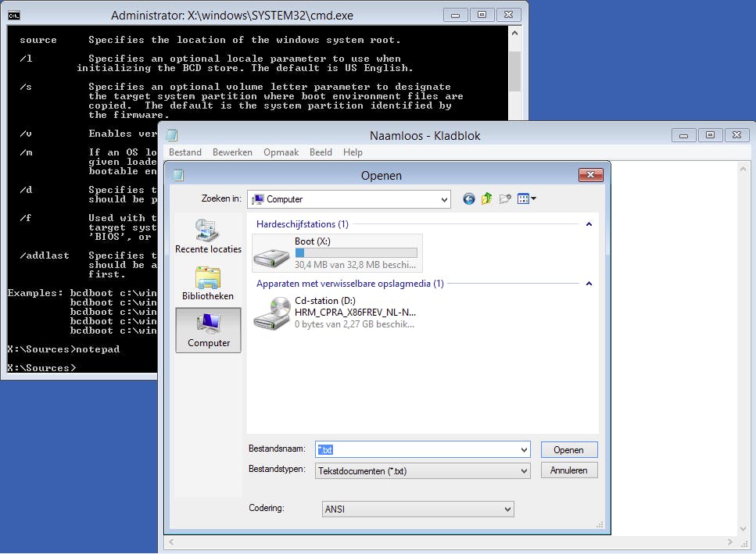The height and width of the screenshot is (554, 756).
Task: Click the cmd.exe window system icon
Action: point(14,16)
